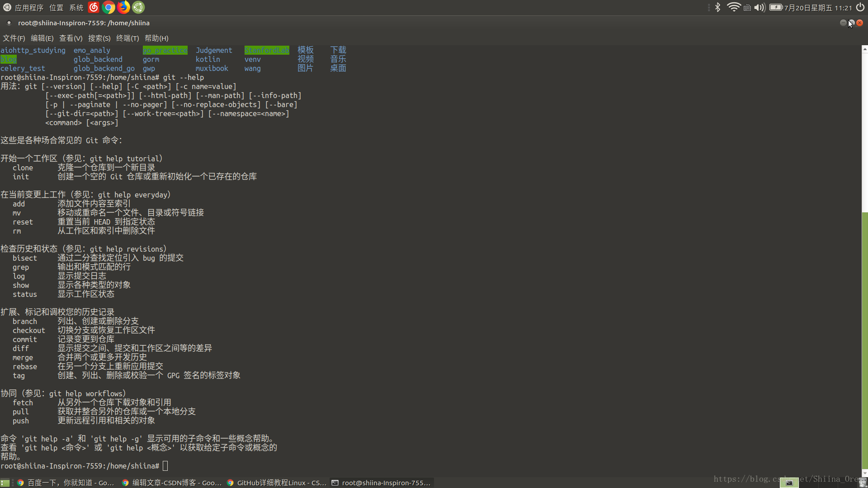Image resolution: width=868 pixels, height=488 pixels.
Task: Open the 终端(T) menu
Action: coord(127,38)
